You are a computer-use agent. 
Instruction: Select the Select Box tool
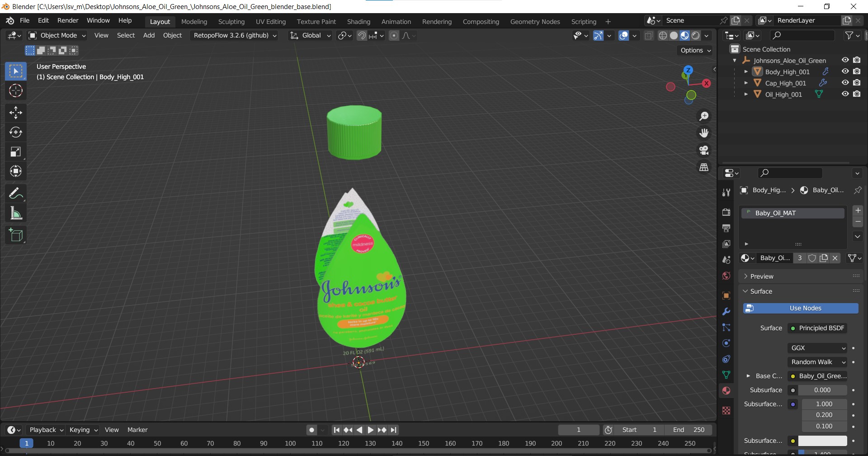click(x=16, y=71)
